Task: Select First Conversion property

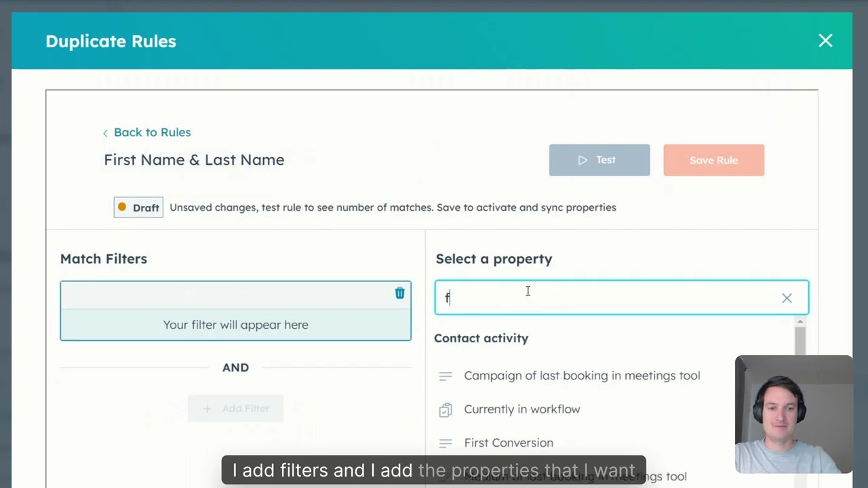Action: (x=509, y=443)
